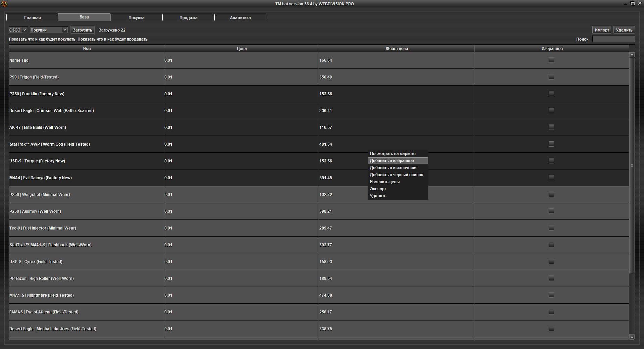The image size is (644, 349).
Task: Choose Добавить в избранное from context menu
Action: pyautogui.click(x=392, y=161)
